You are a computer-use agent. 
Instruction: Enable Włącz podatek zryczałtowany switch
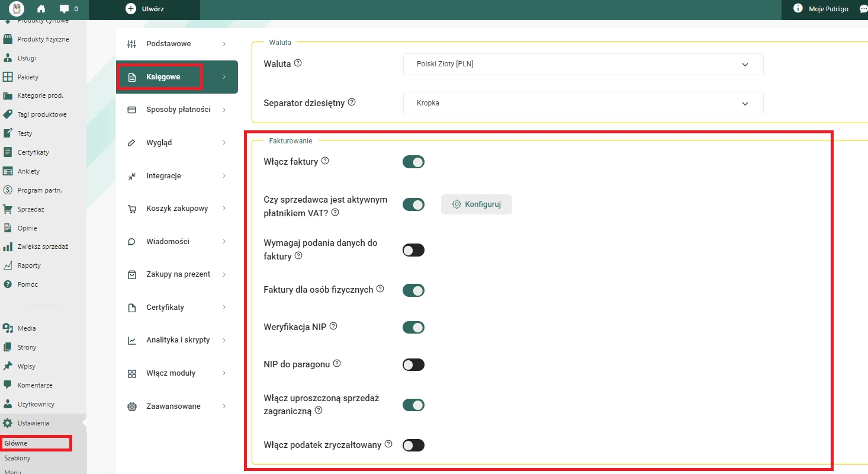[x=413, y=445]
